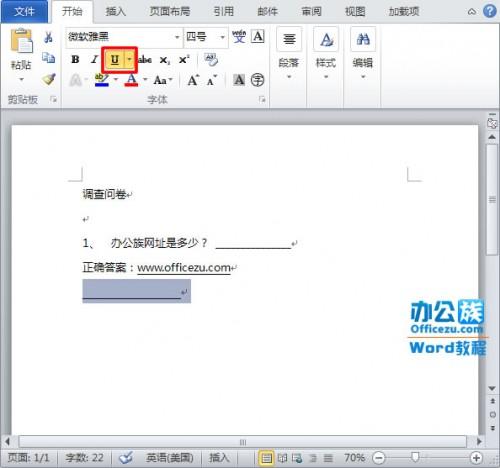Click the phonetic guide wén icon
The width and height of the screenshot is (500, 468).
pyautogui.click(x=239, y=36)
